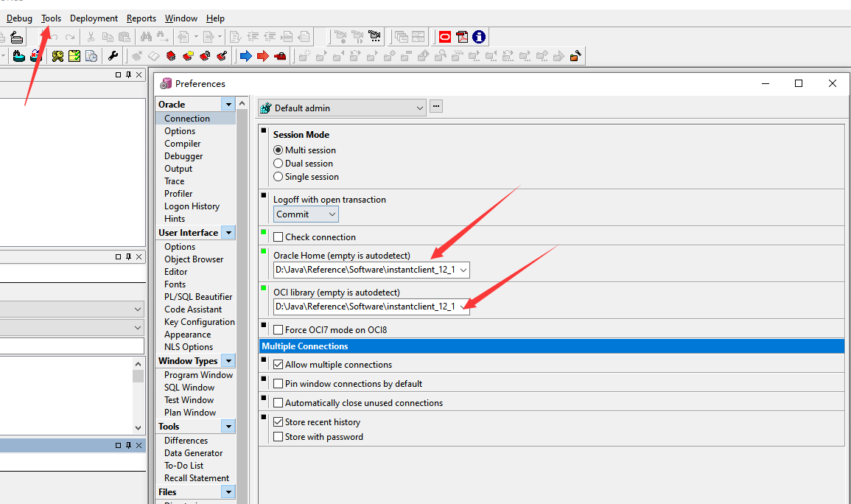Open the Tools menu
This screenshot has width=851, height=504.
click(x=51, y=18)
